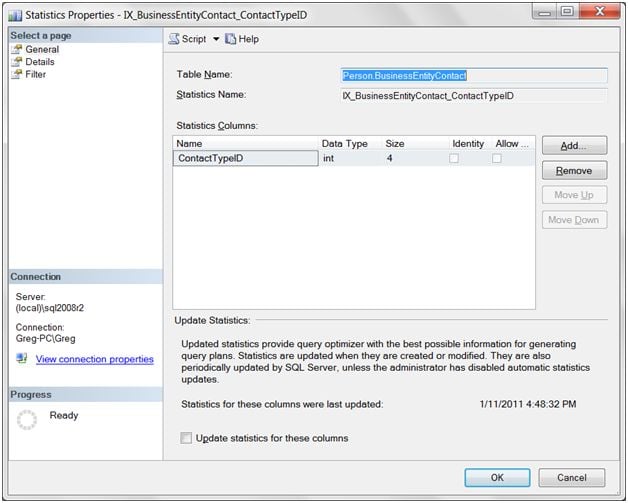
Task: Toggle the Identity checkbox for ContactTypeID
Action: (454, 158)
